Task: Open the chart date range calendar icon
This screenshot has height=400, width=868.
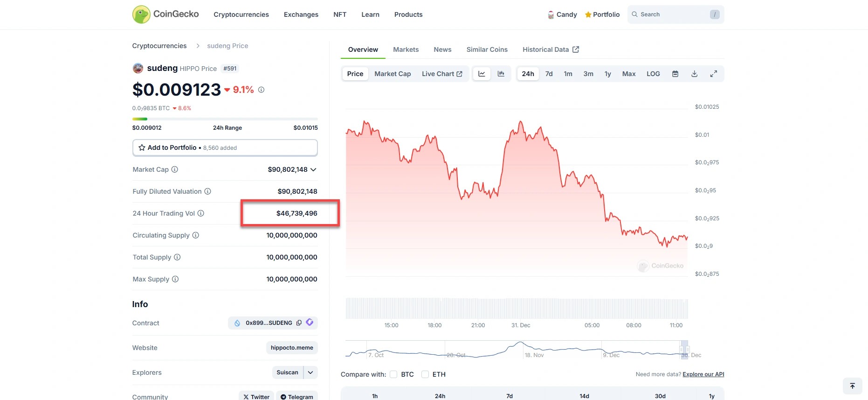Action: coord(675,74)
